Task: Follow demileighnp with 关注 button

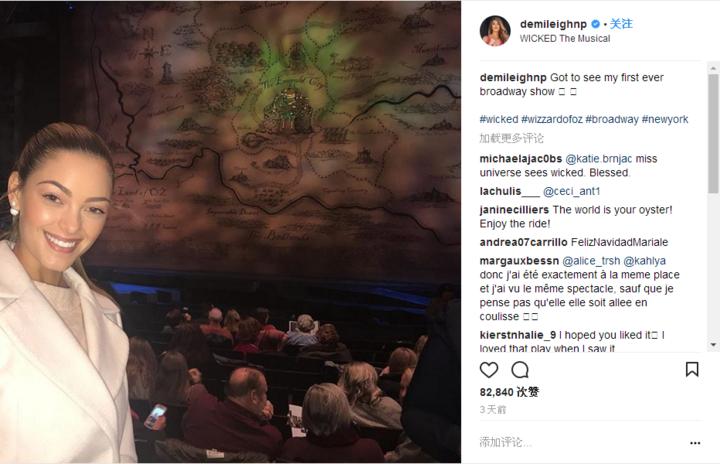Action: [x=621, y=24]
